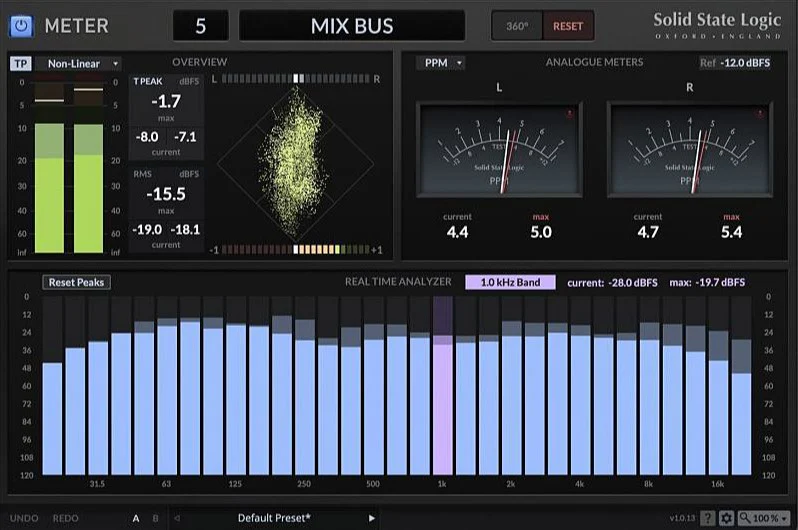798x530 pixels.
Task: Switch to preset slot B
Action: (x=156, y=518)
